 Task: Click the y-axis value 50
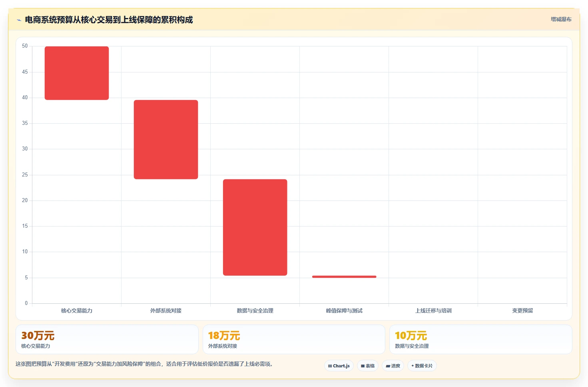click(25, 46)
